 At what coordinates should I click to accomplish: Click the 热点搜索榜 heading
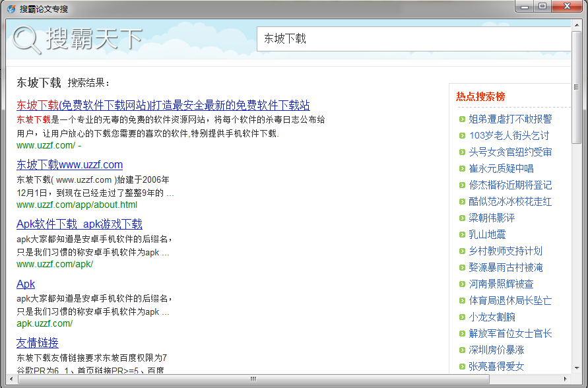(x=480, y=97)
